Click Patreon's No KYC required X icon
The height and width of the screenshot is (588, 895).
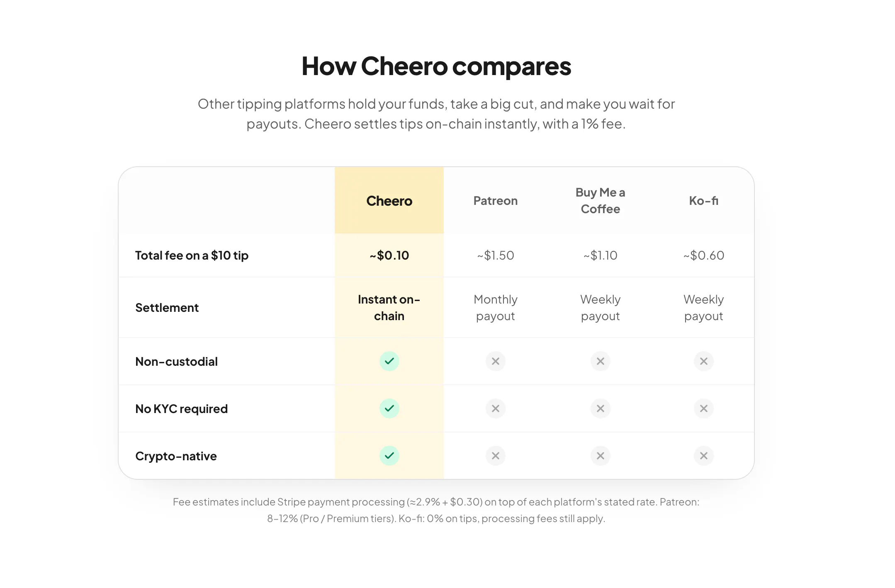(x=495, y=408)
